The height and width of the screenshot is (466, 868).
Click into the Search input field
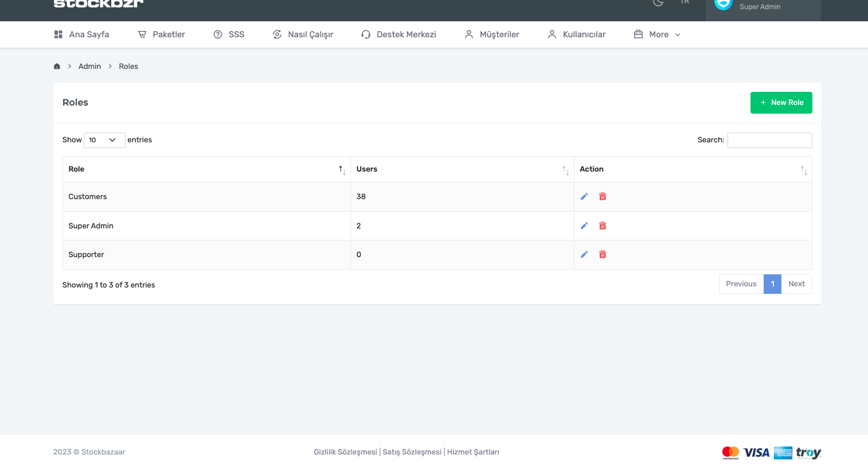769,140
